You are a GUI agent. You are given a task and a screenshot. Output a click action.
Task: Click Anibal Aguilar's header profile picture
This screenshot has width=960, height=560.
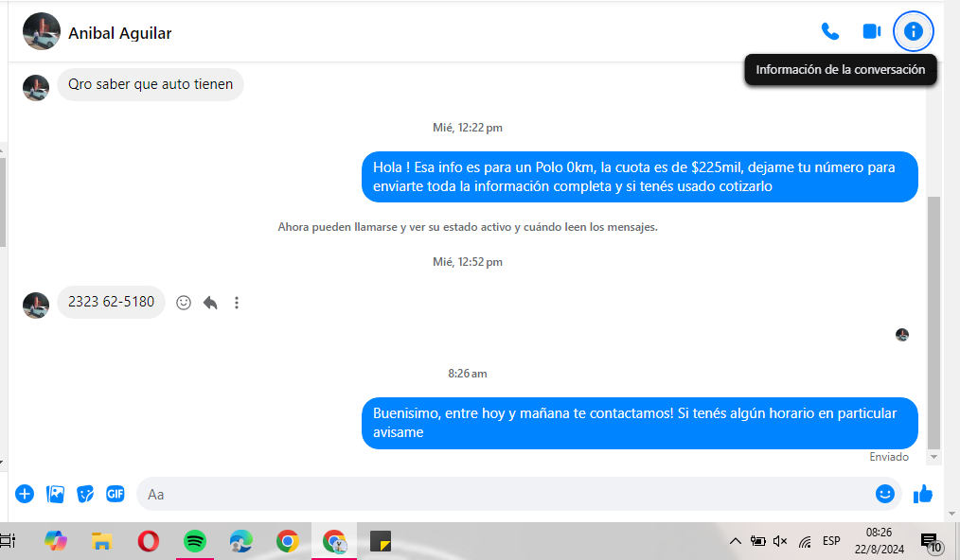click(42, 31)
